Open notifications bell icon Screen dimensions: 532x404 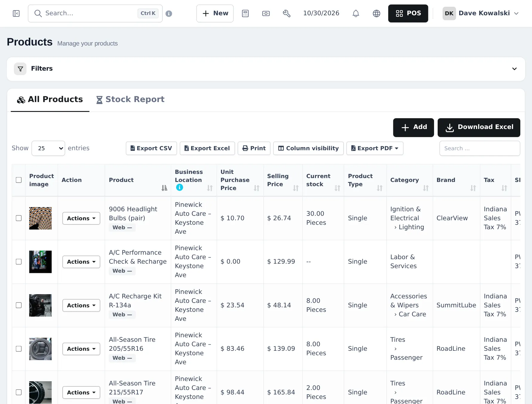(x=356, y=13)
